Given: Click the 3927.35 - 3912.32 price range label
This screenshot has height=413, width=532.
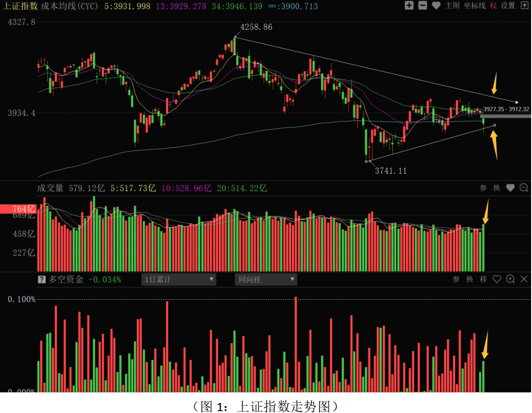Looking at the screenshot, I should tap(506, 109).
